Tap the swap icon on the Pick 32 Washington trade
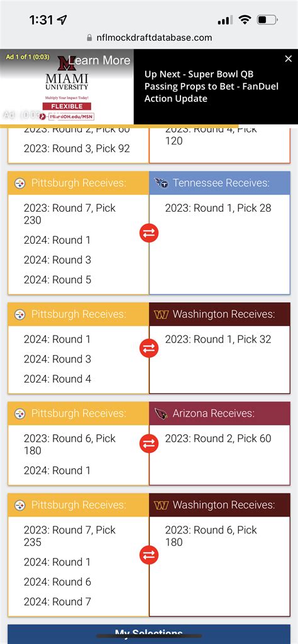Viewport: 298px width, 644px height. point(149,348)
